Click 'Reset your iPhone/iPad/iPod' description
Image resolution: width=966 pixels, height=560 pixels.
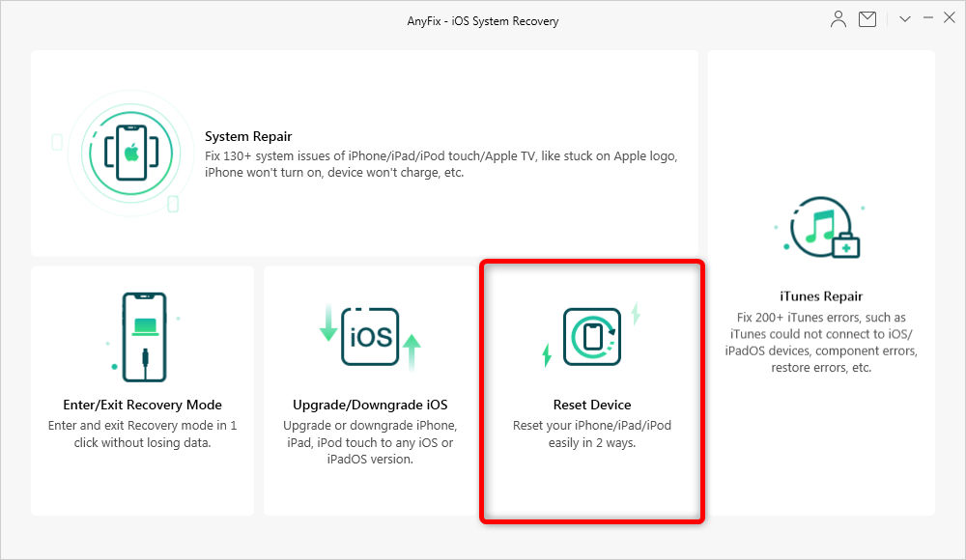(592, 434)
